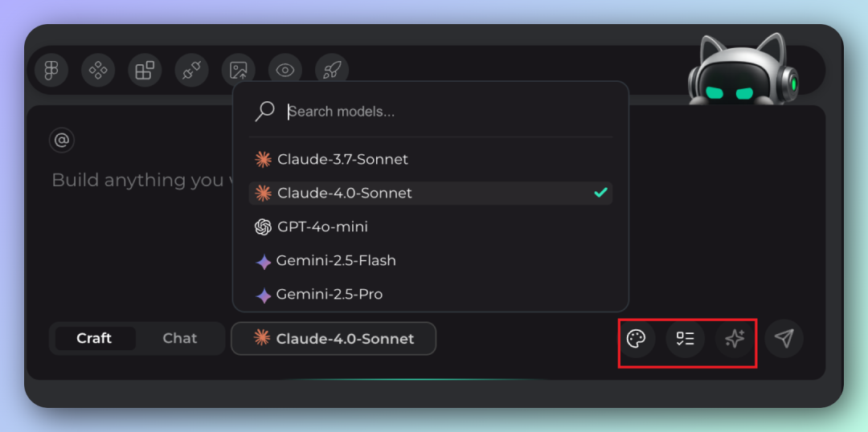Click the checklist tasks icon
The image size is (868, 432).
(x=685, y=339)
